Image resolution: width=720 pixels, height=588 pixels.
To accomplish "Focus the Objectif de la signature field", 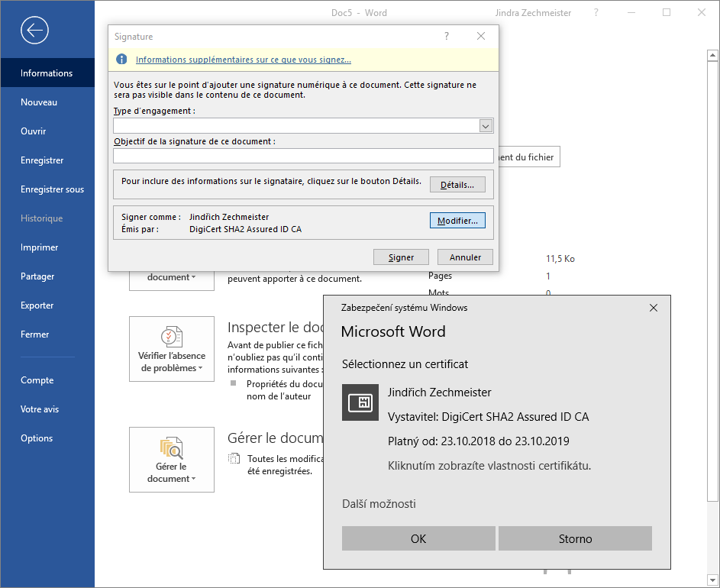I will click(303, 156).
